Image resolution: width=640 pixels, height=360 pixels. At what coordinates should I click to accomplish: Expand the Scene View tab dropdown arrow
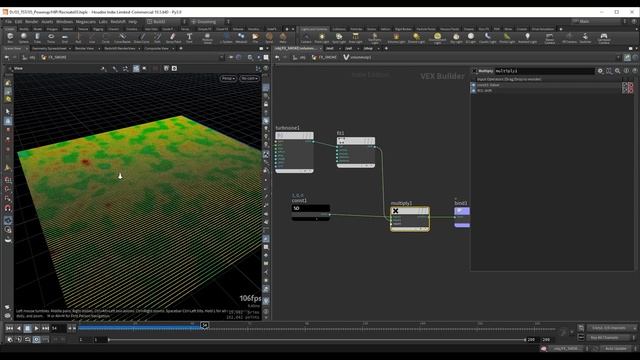(27, 49)
